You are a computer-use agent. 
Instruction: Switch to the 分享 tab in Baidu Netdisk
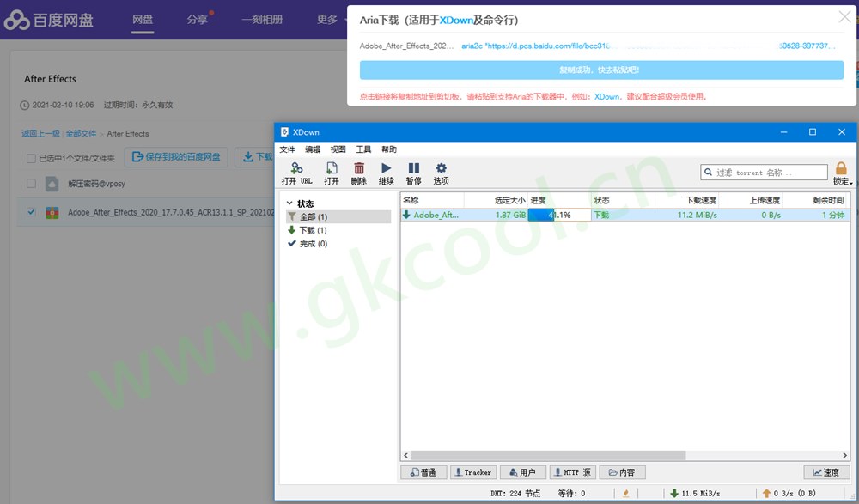(198, 20)
